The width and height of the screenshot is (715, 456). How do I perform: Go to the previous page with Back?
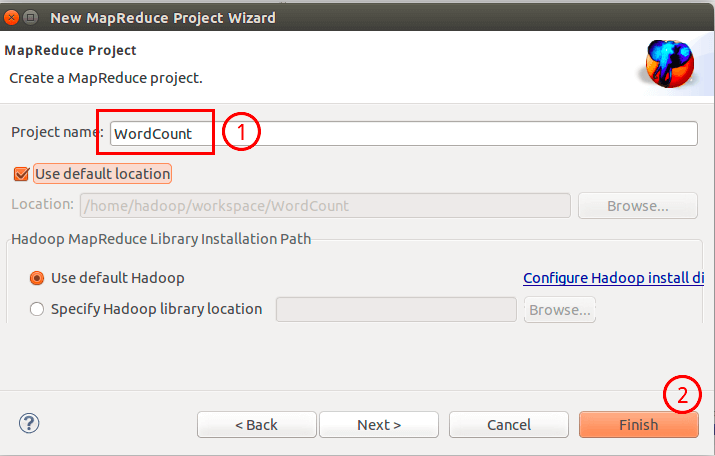point(257,425)
